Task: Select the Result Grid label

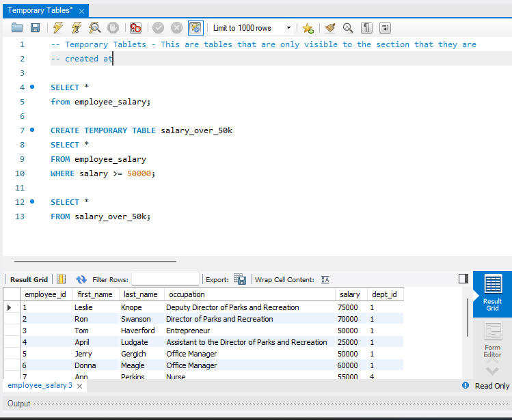Action: click(29, 280)
